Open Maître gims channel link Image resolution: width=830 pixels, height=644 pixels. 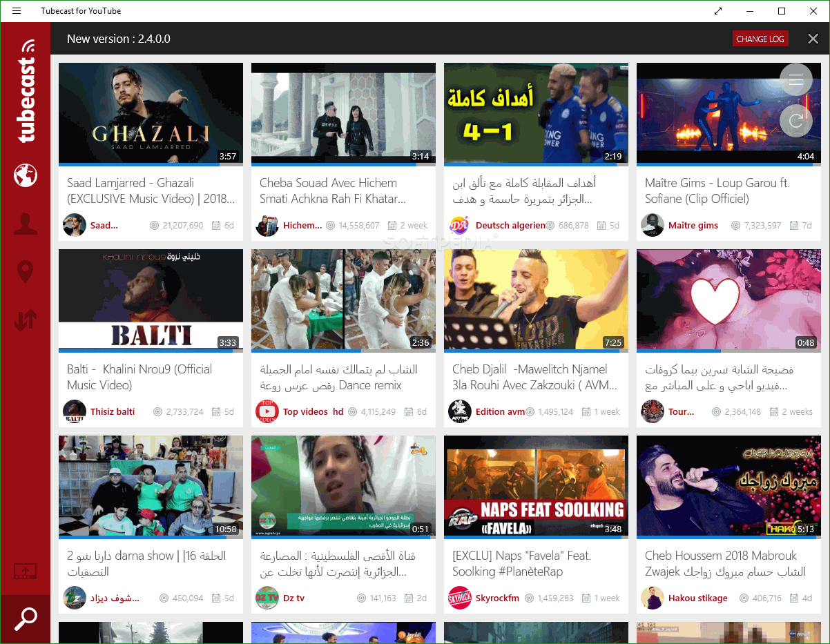tap(693, 225)
